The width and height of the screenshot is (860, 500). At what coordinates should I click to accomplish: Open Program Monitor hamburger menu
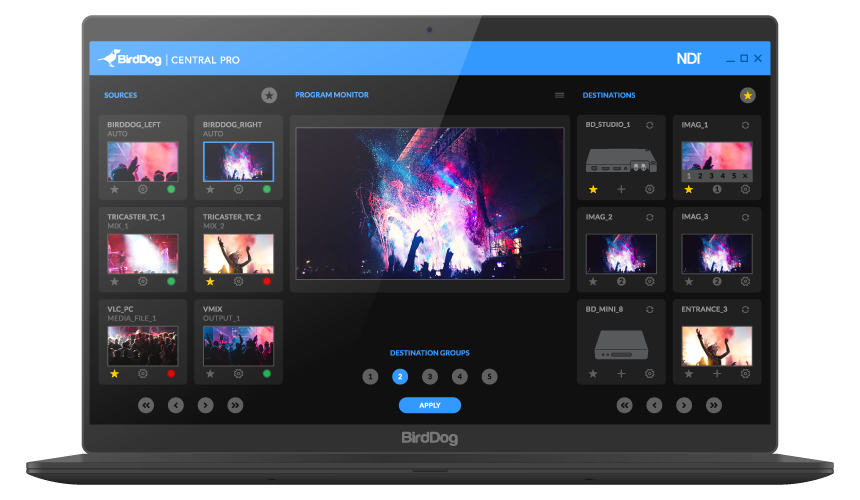point(560,95)
